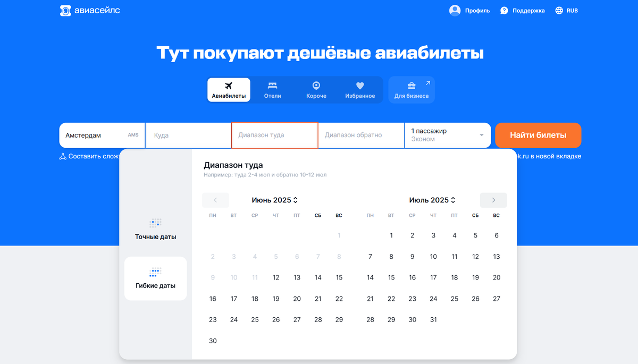Select the Авиабилеты airplane tab

click(229, 90)
